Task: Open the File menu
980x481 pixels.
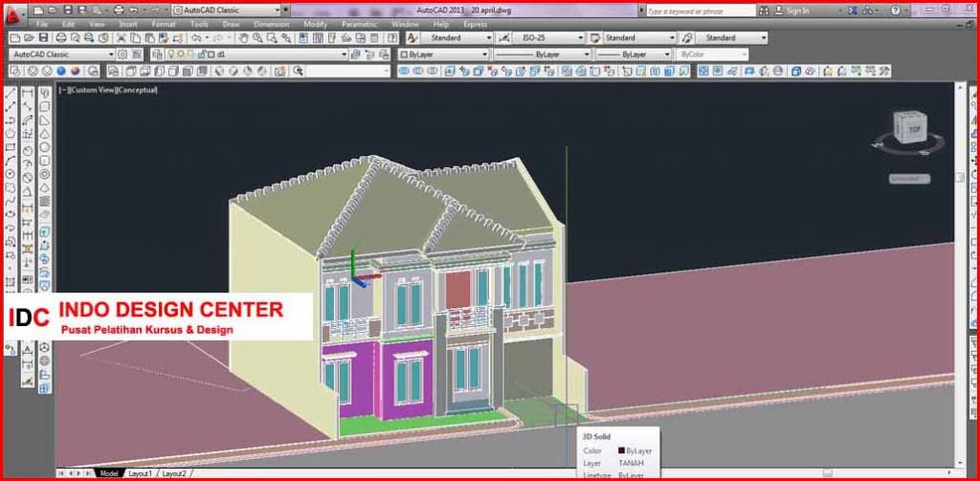Action: (42, 24)
